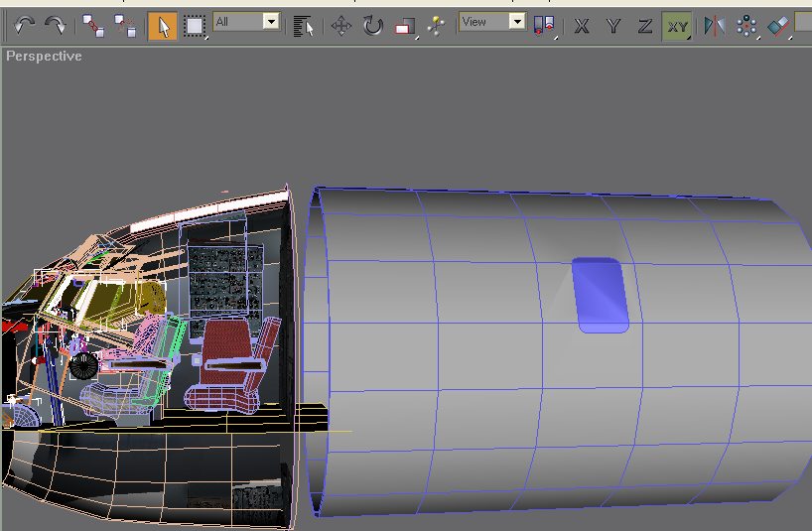
Task: Click the Redo arrow icon
Action: click(x=55, y=26)
